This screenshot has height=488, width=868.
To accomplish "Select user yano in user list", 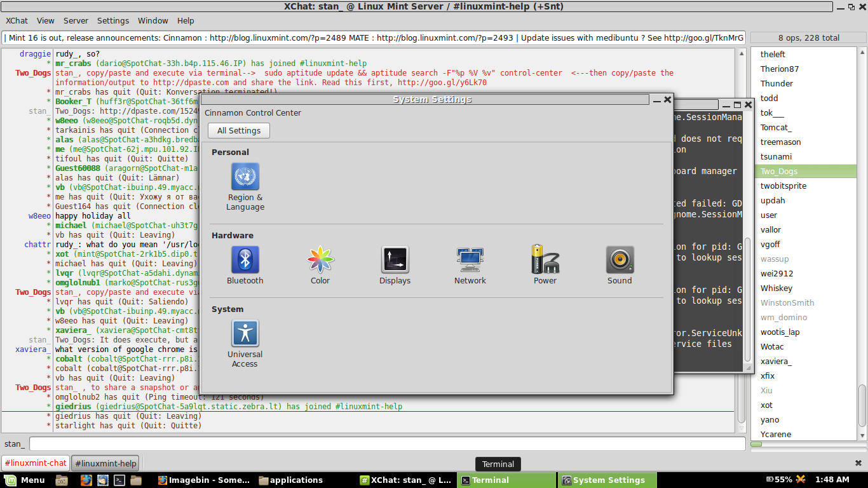I will point(770,419).
